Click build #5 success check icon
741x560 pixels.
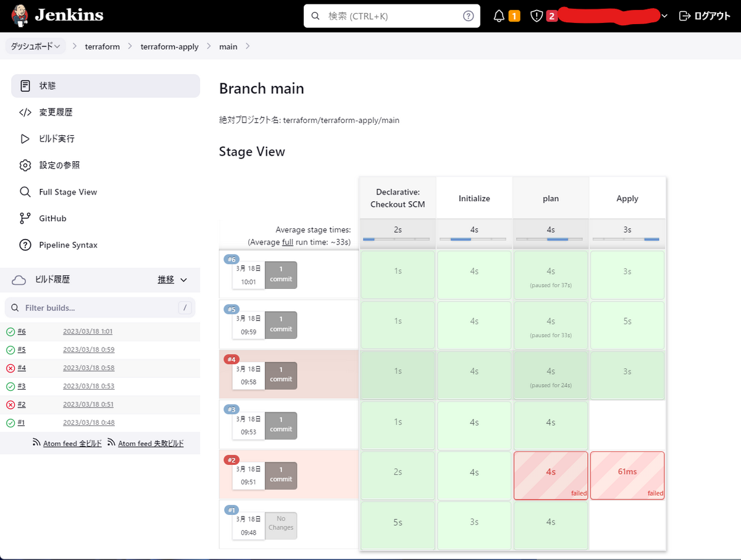click(10, 350)
